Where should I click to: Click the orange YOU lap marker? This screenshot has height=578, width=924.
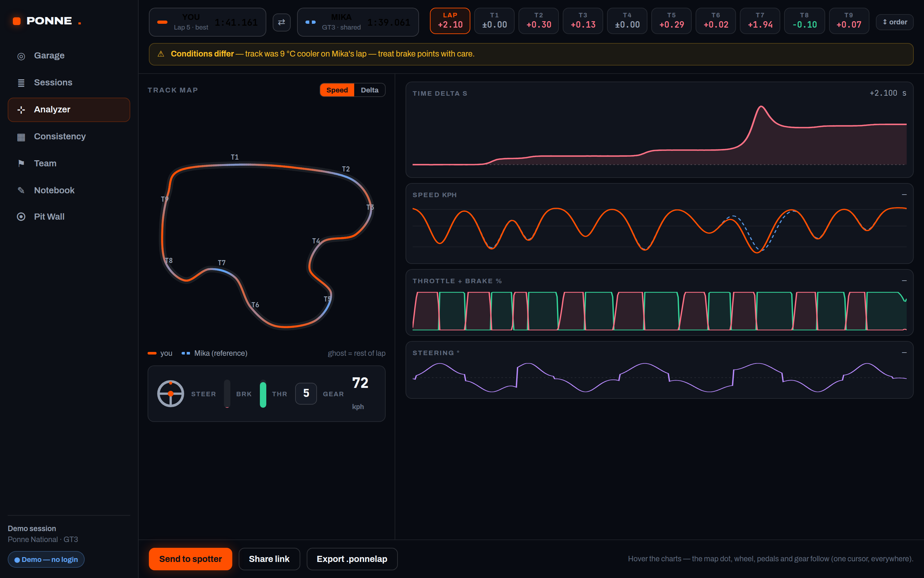(162, 22)
